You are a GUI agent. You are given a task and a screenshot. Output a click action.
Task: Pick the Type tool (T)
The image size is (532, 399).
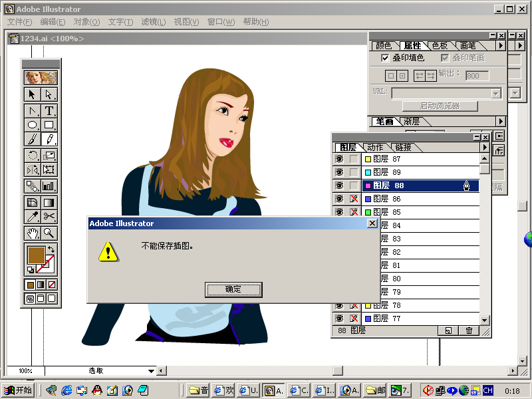(49, 111)
